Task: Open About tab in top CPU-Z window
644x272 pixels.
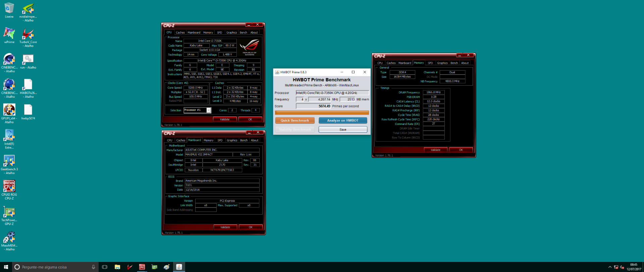Action: point(254,33)
